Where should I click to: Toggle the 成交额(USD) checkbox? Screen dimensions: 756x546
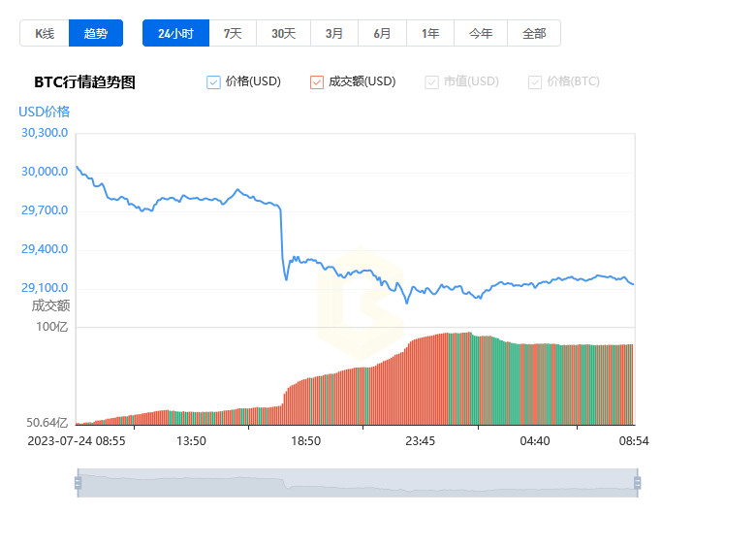[x=317, y=82]
